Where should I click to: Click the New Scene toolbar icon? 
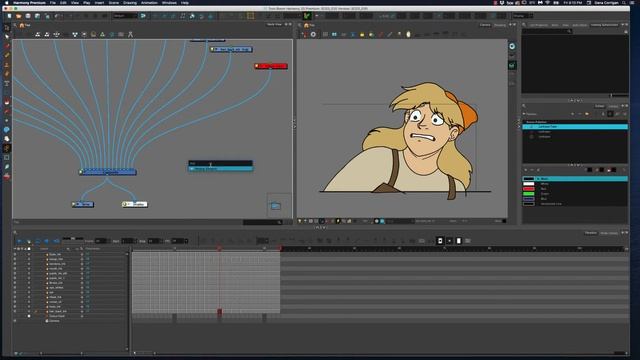(9, 16)
